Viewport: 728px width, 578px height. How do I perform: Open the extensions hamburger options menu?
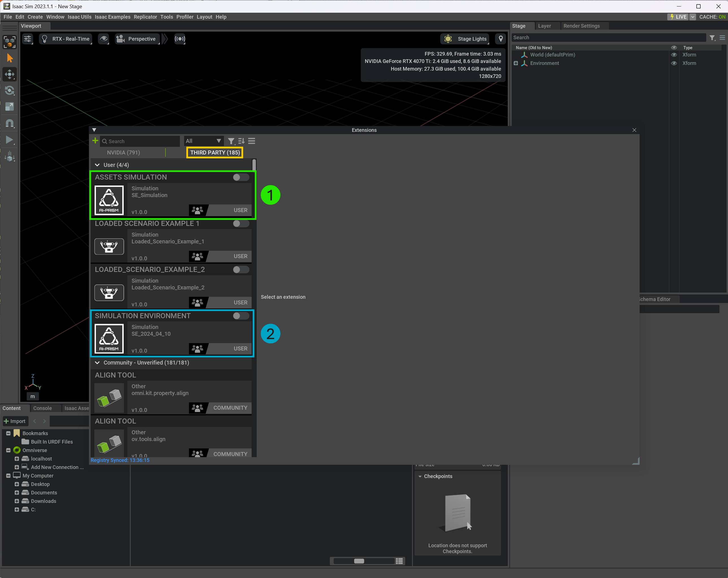[252, 141]
